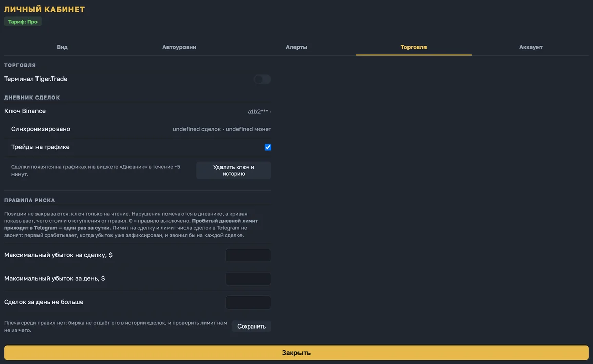The height and width of the screenshot is (364, 593).
Task: Click the ДНЕВНИК СДЕЛОК section heading
Action: coord(32,97)
